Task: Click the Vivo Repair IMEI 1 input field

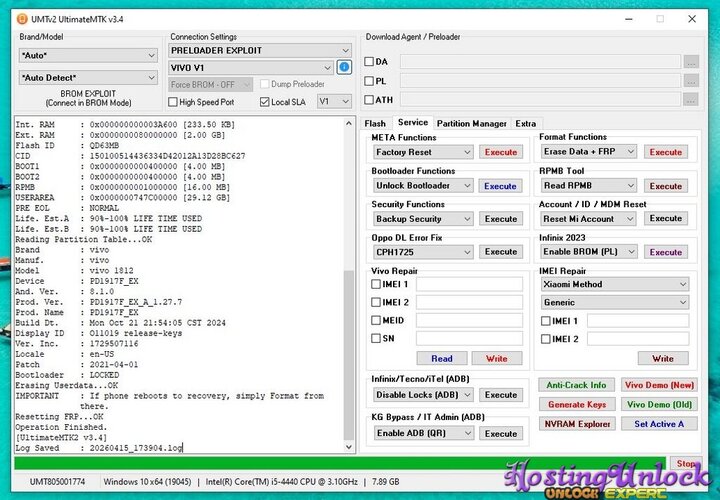Action: click(x=469, y=284)
